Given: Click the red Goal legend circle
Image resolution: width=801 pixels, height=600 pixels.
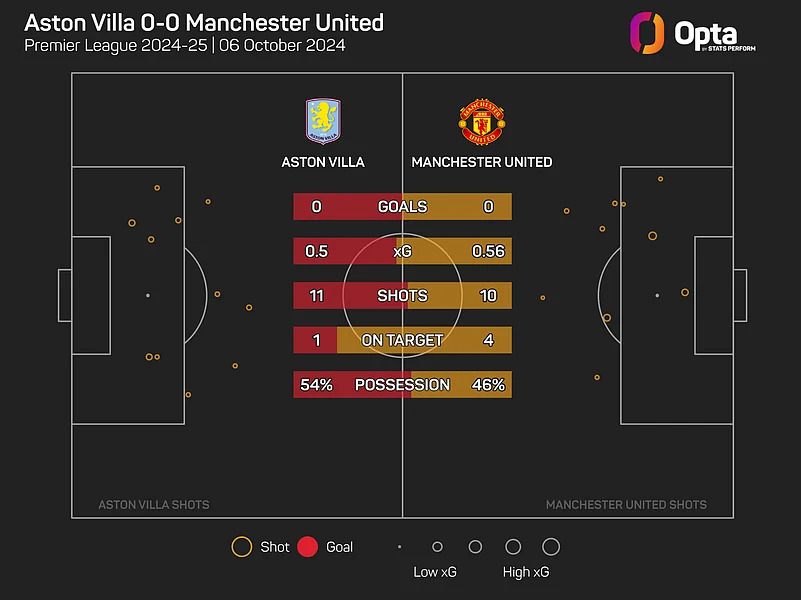Looking at the screenshot, I should 308,547.
